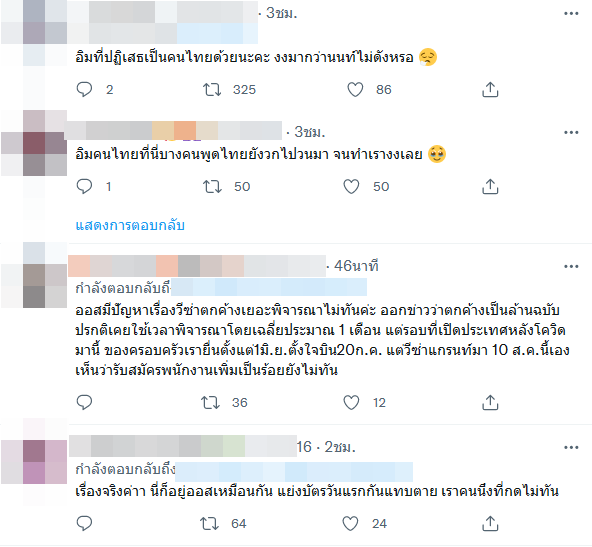592x547 pixels.
Task: Reply to the tweet with 325 retweets
Action: point(84,89)
